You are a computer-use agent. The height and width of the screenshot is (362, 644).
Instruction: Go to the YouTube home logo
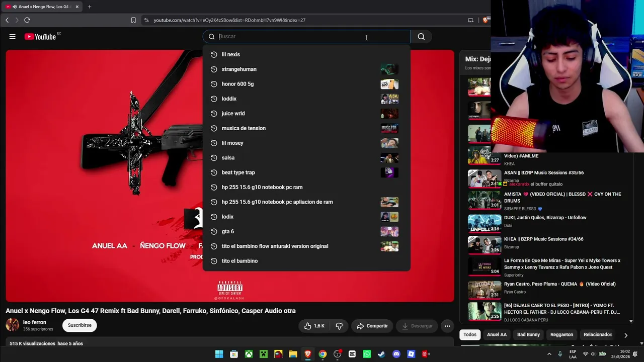click(x=40, y=37)
